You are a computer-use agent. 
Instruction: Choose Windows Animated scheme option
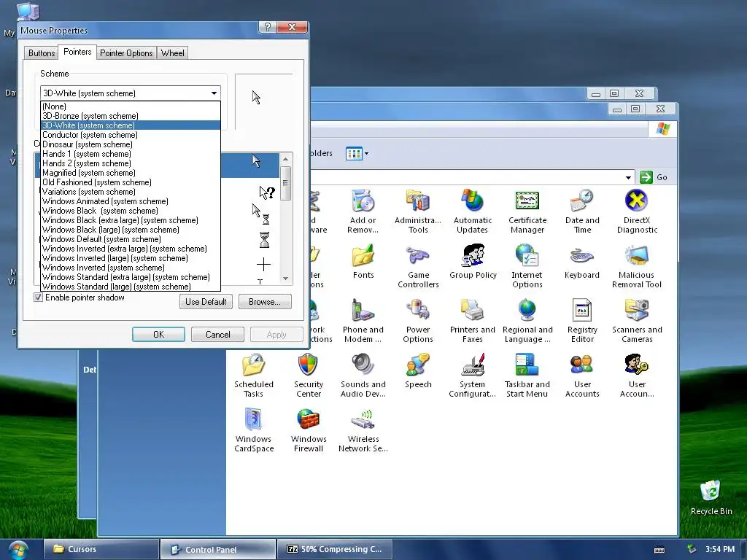pos(130,201)
